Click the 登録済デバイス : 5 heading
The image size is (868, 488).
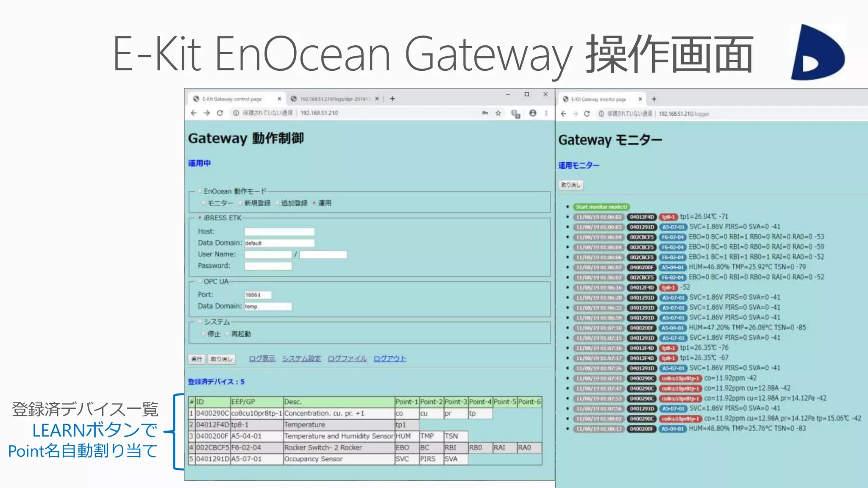(x=216, y=382)
